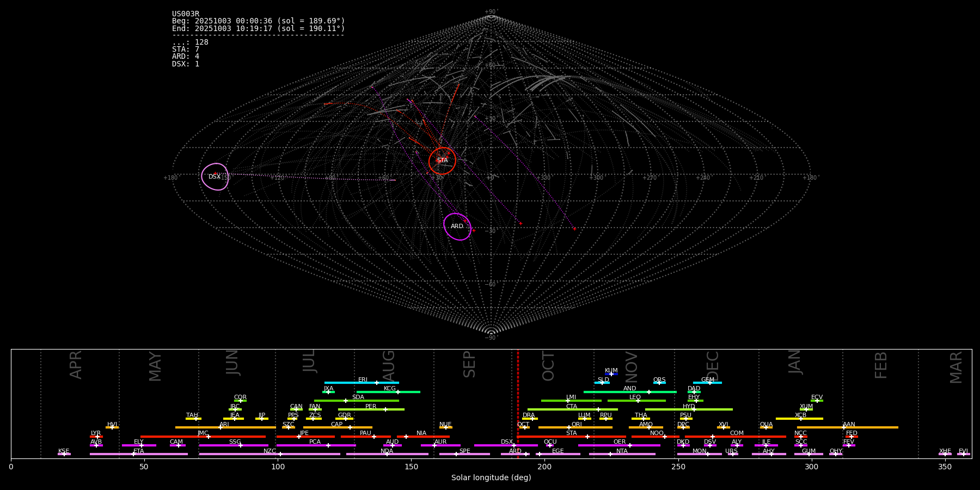Click the -90° label below the sky map

[x=491, y=338]
